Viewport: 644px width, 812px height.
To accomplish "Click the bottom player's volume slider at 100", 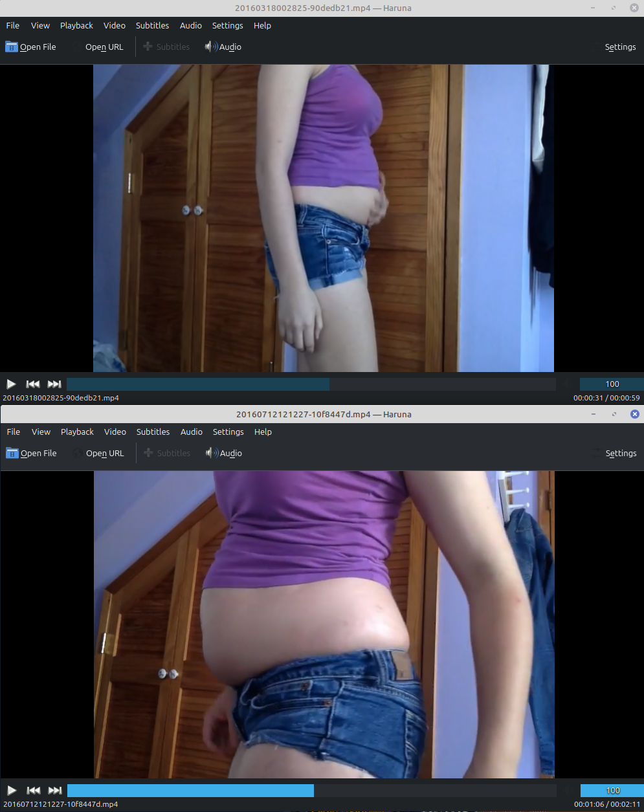I will [x=612, y=790].
